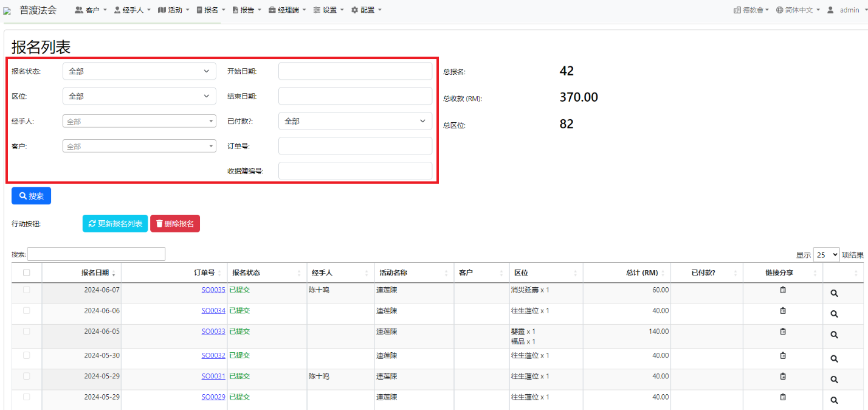Open order link SO0034
The image size is (868, 410).
click(213, 311)
